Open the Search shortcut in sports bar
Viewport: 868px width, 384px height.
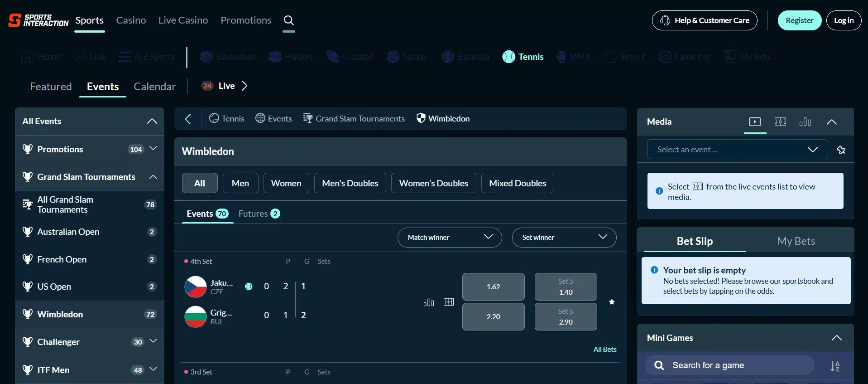pos(625,57)
